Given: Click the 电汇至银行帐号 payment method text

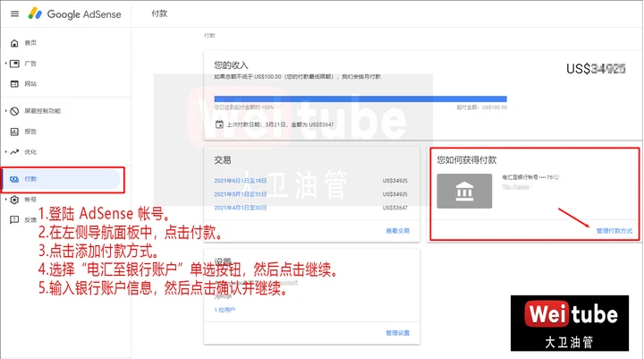Looking at the screenshot, I should (530, 177).
